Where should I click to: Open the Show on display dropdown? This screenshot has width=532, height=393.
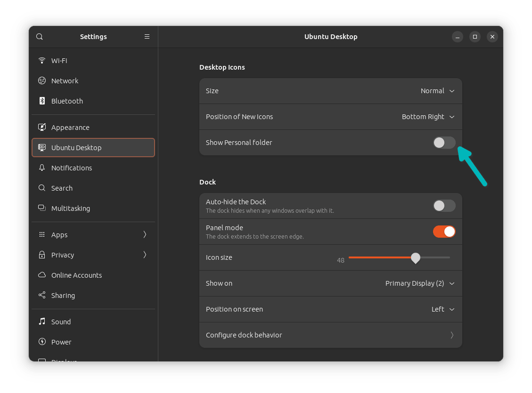419,283
